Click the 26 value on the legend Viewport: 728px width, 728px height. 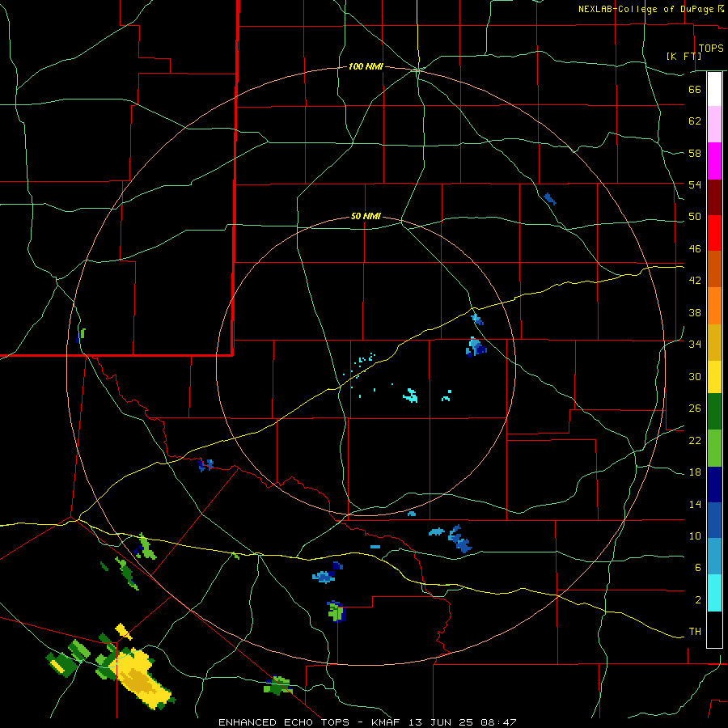pos(695,408)
